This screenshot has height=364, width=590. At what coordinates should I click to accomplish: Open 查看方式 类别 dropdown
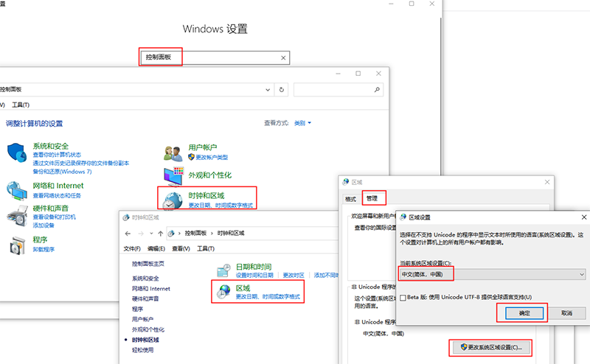click(x=302, y=123)
